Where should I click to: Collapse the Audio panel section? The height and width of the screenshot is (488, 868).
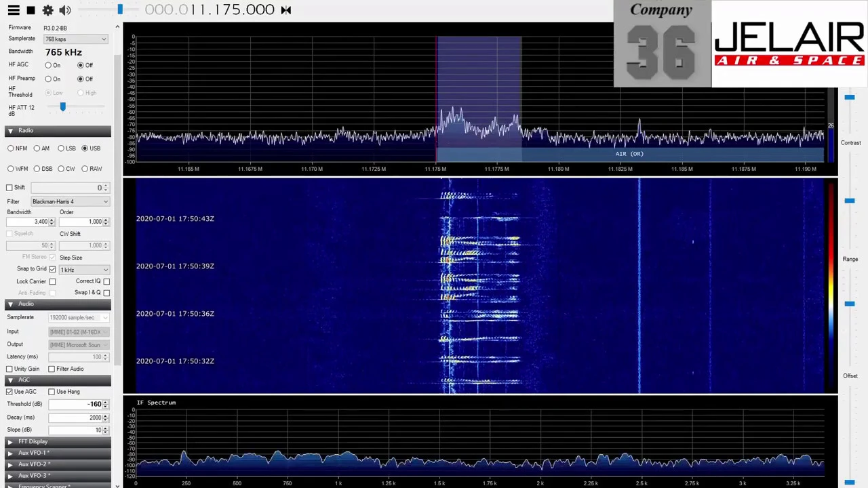coord(58,304)
